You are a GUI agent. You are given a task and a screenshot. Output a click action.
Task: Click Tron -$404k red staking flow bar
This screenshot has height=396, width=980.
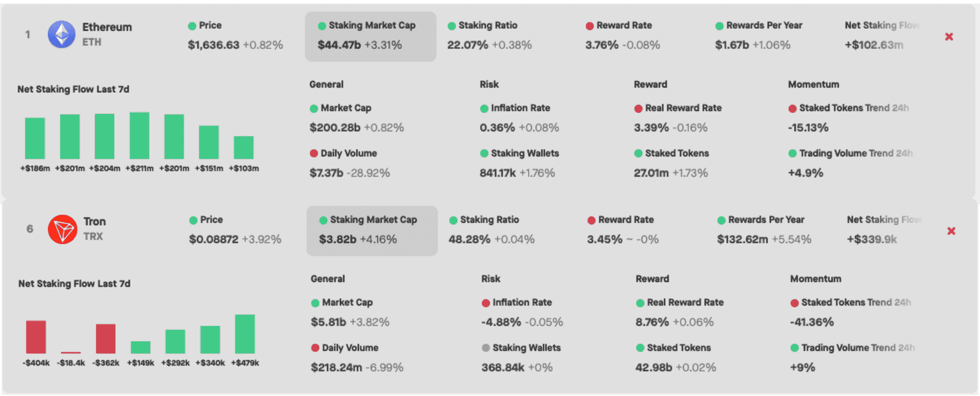click(x=36, y=337)
